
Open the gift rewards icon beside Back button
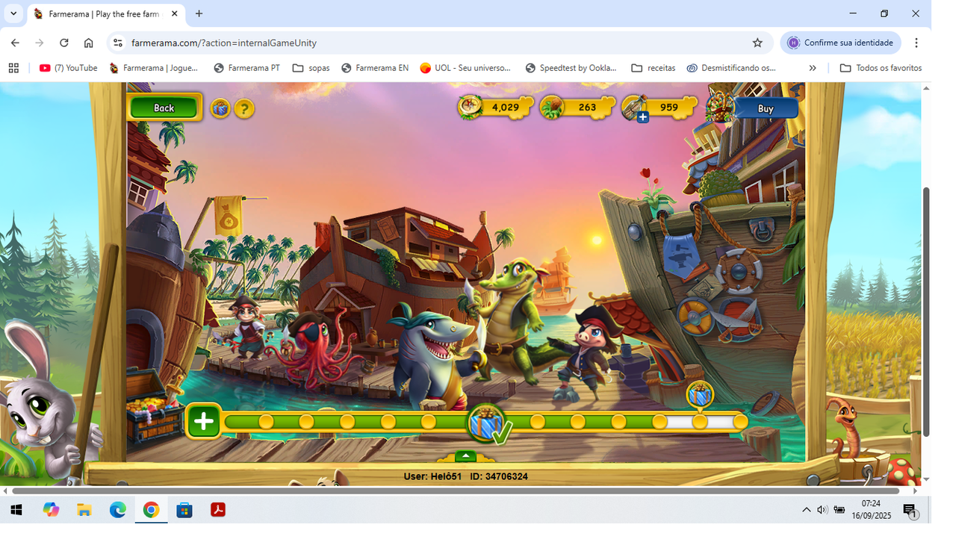click(220, 108)
